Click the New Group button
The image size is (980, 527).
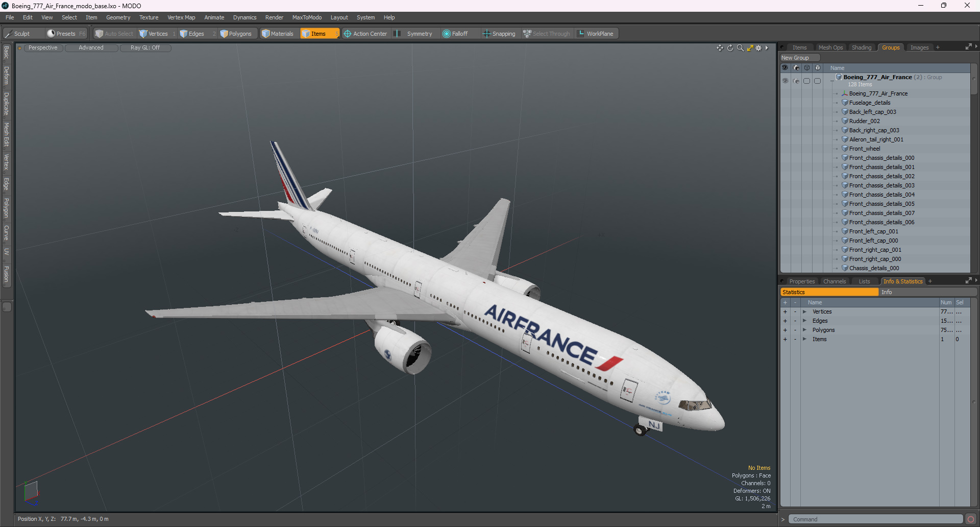tap(800, 58)
